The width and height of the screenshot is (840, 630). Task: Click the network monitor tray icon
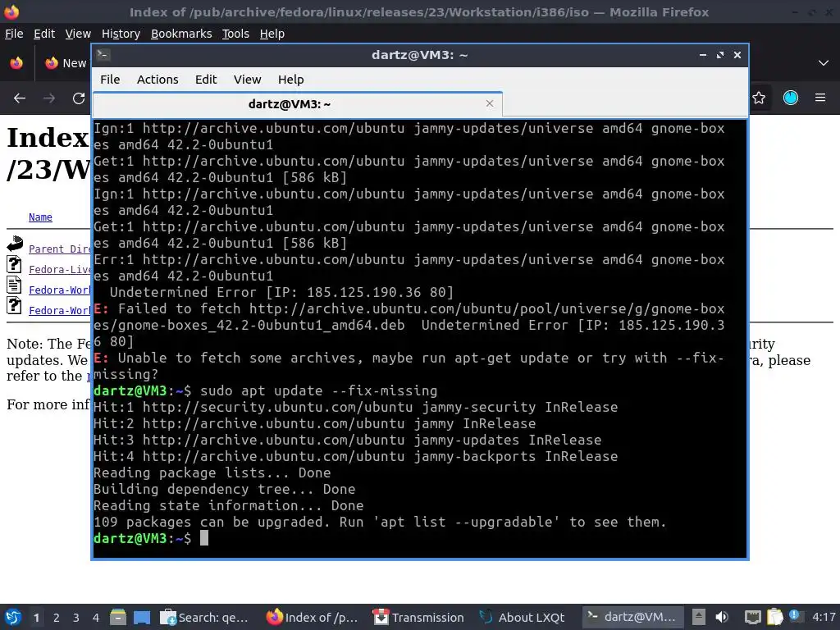point(753,617)
